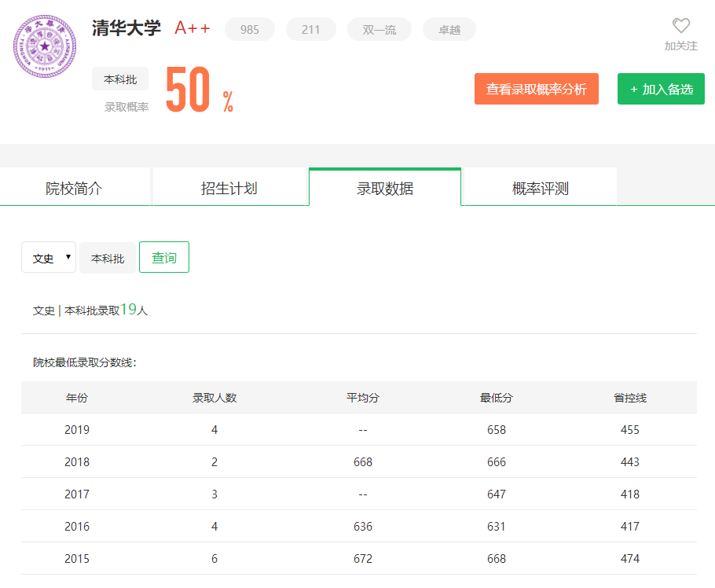Image resolution: width=715 pixels, height=588 pixels.
Task: Click the 卓越 tag
Action: tap(449, 30)
